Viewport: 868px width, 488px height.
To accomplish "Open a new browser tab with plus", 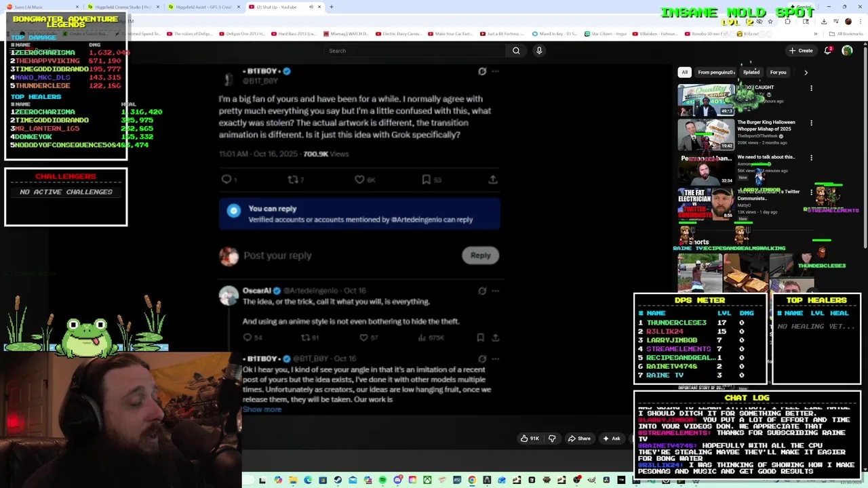I will click(x=332, y=7).
